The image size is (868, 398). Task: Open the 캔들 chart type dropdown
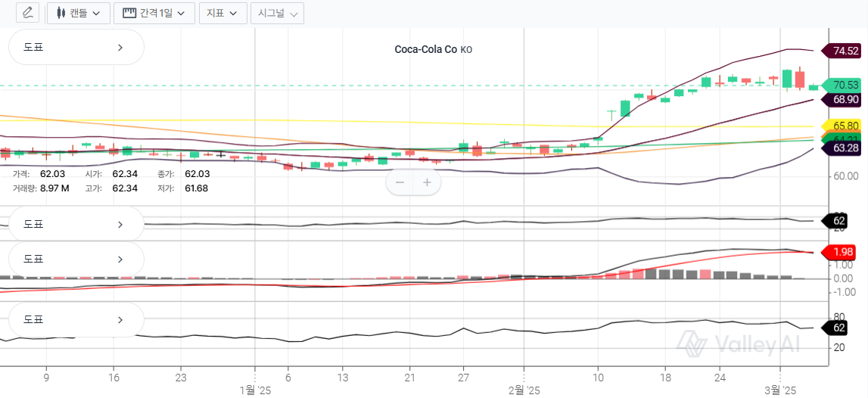point(78,13)
